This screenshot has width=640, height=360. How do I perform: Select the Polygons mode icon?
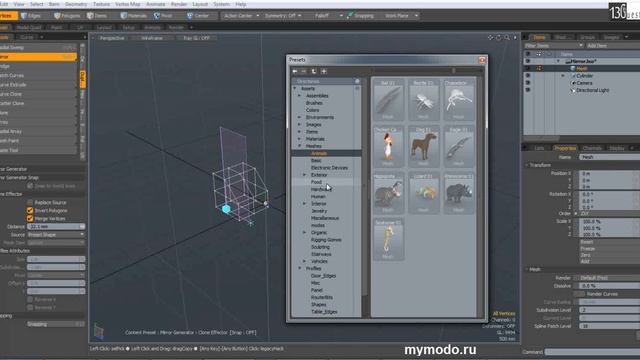pyautogui.click(x=57, y=16)
